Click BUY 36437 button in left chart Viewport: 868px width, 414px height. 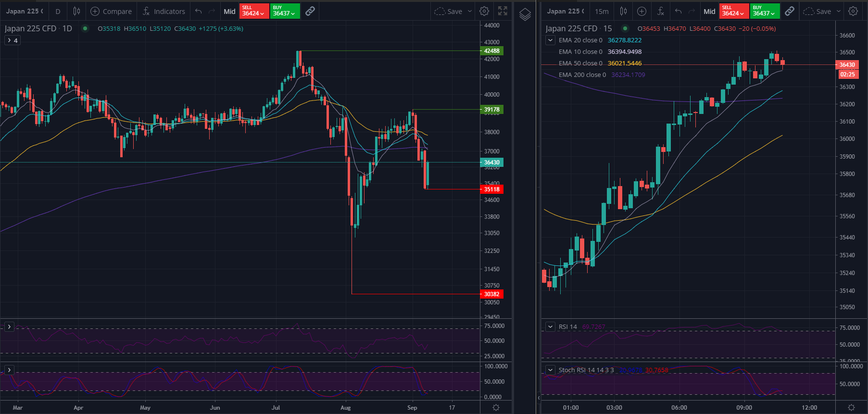[285, 11]
